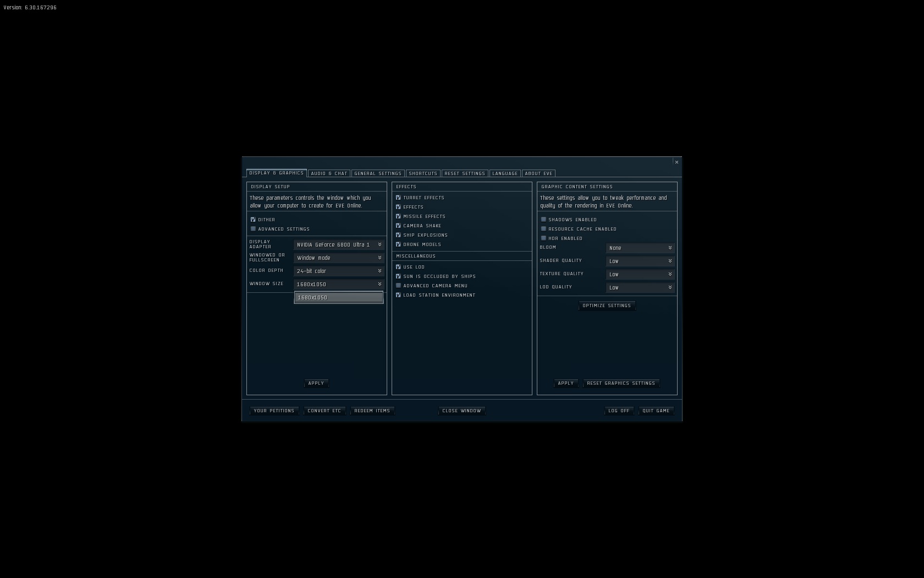Viewport: 924px width, 578px height.
Task: Toggle the Effects checkbox
Action: click(x=398, y=207)
